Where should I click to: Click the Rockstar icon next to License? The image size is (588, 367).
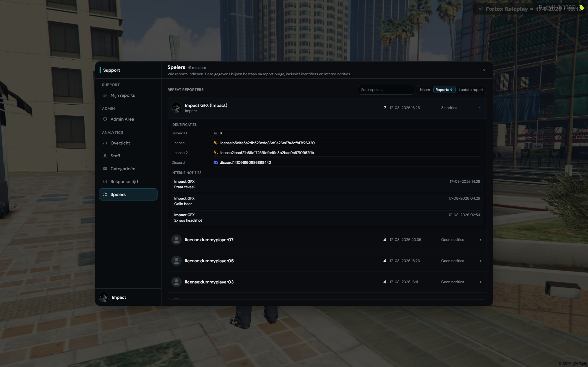point(215,143)
